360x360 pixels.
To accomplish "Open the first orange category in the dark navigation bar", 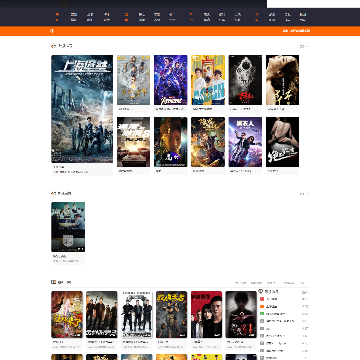I will click(x=57, y=17).
